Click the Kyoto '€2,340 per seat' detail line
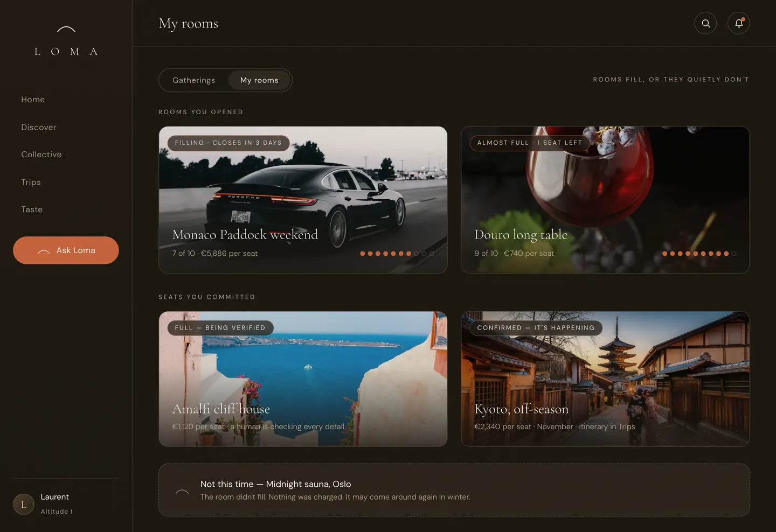 [555, 427]
